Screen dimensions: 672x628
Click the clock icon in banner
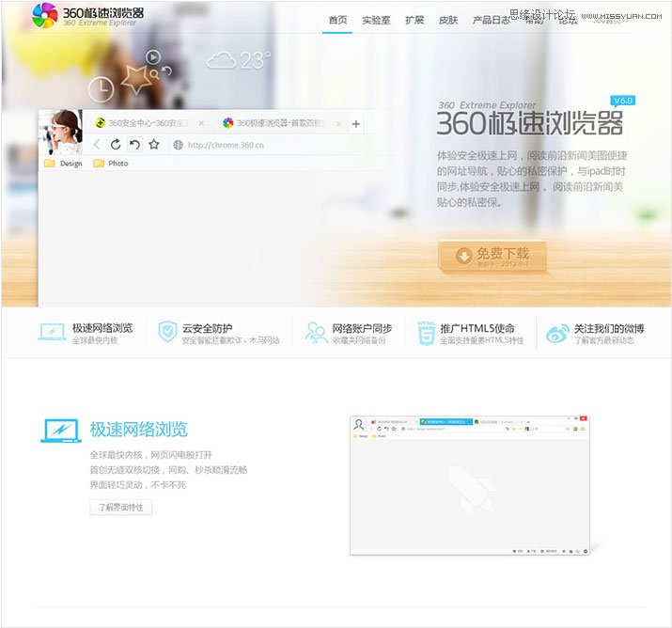(x=102, y=89)
